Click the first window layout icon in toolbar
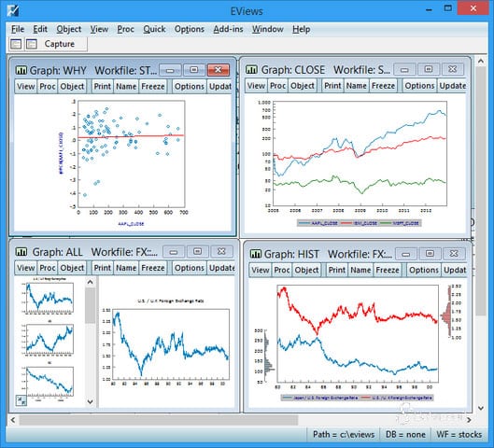Image resolution: width=494 pixels, height=448 pixels. click(16, 44)
